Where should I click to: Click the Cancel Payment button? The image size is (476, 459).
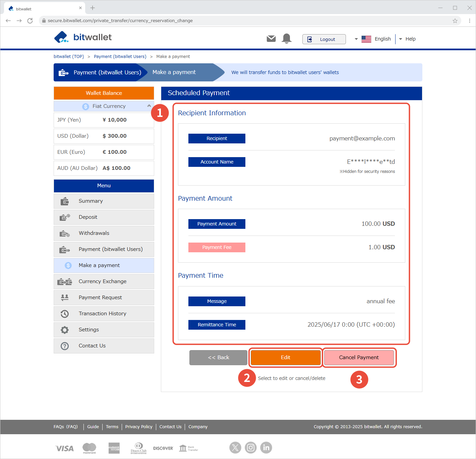pyautogui.click(x=359, y=358)
